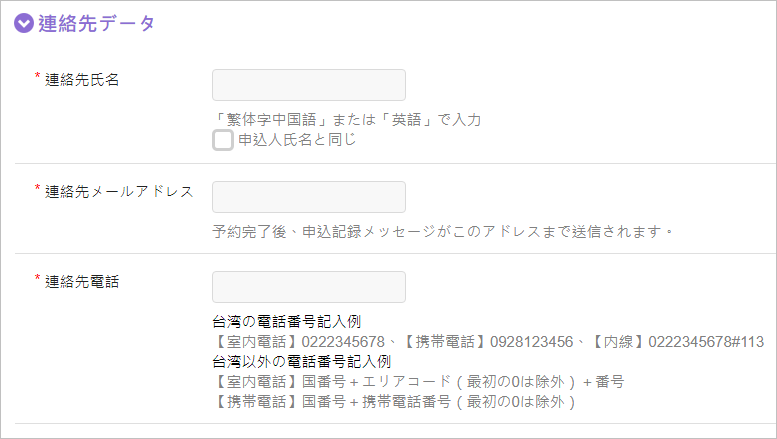Click the 台湾の電話番号記入例 heading

(287, 322)
